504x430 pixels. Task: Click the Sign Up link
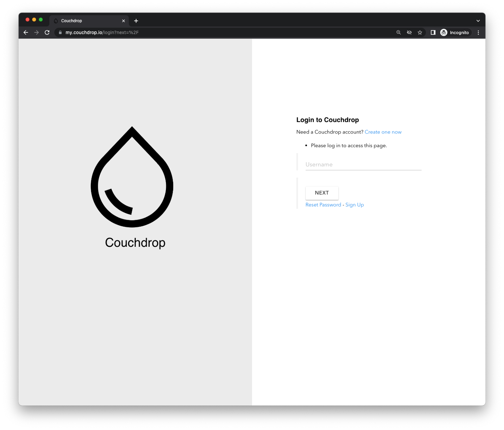pos(354,204)
